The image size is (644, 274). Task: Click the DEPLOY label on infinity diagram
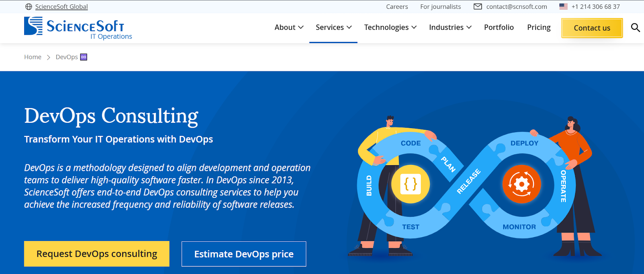coord(524,143)
